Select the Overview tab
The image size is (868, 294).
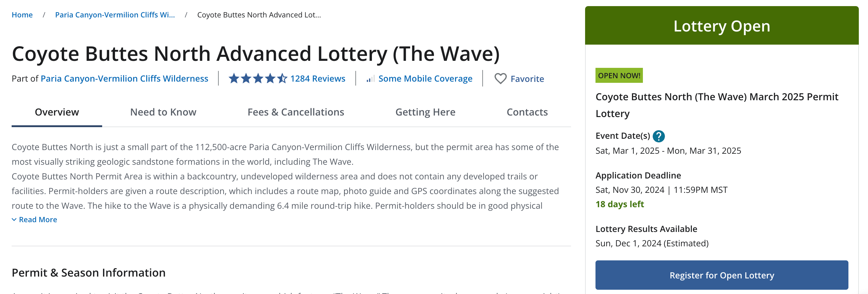(x=57, y=112)
